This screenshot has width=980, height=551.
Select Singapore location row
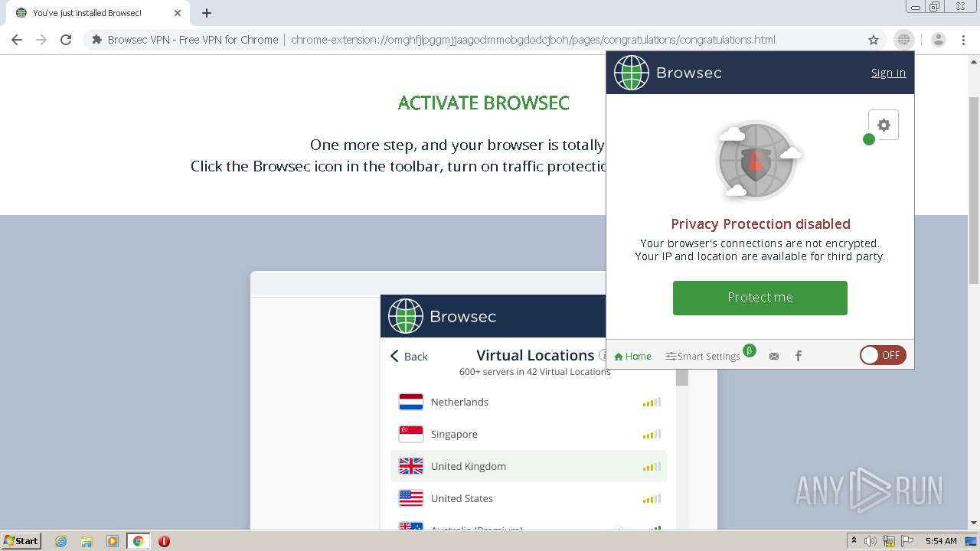pyautogui.click(x=528, y=434)
